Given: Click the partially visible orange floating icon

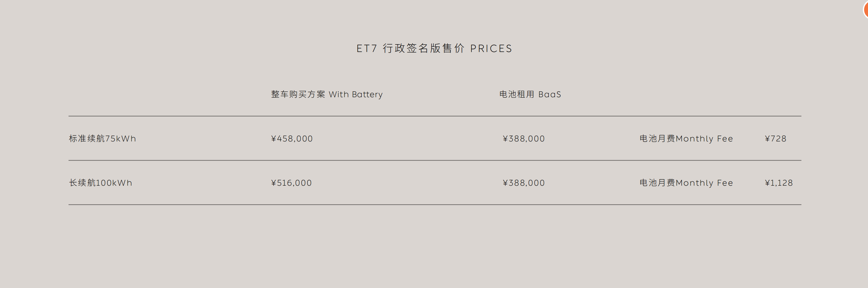Looking at the screenshot, I should [865, 9].
